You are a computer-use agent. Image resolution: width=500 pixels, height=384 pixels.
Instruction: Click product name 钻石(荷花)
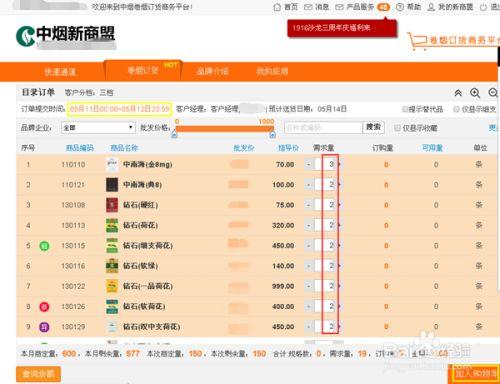tap(140, 225)
